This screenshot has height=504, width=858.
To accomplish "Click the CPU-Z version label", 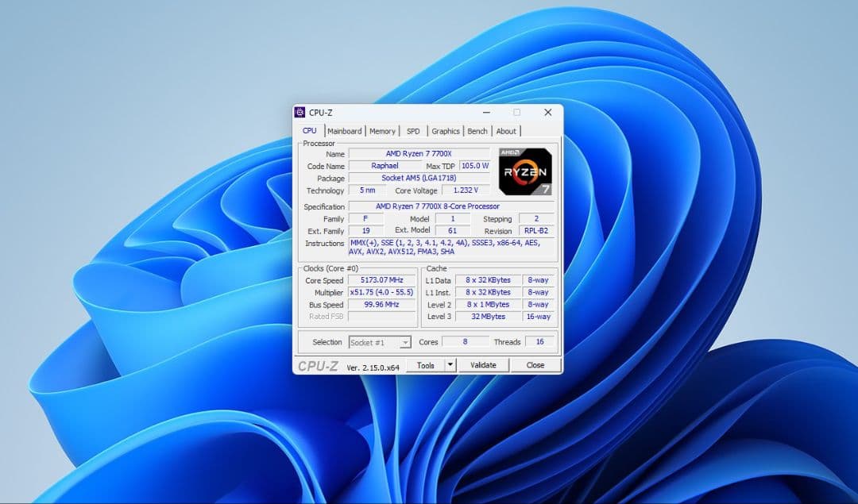I will [x=373, y=366].
